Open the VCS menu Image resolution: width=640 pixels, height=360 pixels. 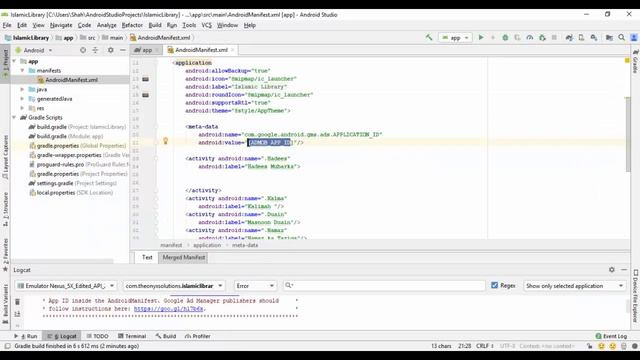pyautogui.click(x=207, y=25)
